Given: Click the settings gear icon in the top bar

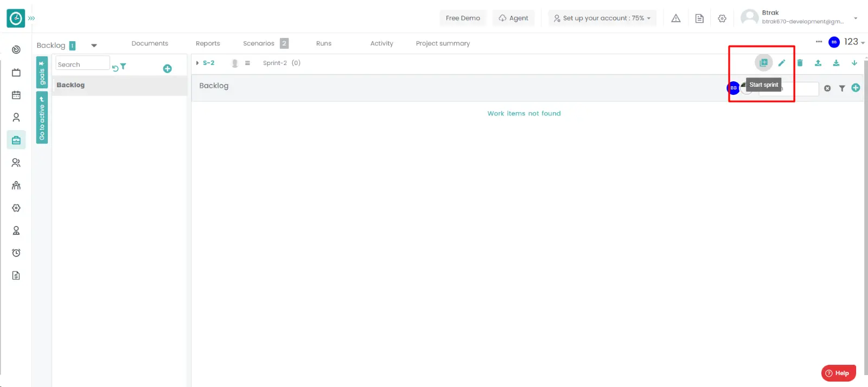Looking at the screenshot, I should click(x=722, y=18).
